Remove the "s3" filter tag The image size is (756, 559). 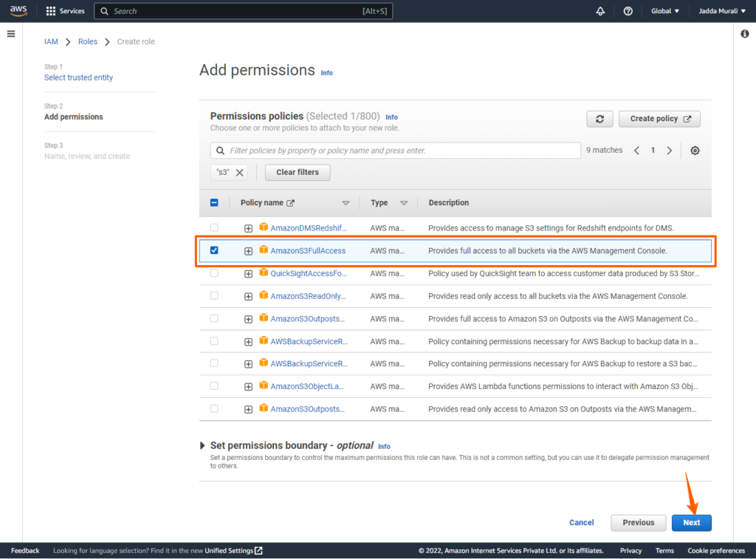pos(240,172)
